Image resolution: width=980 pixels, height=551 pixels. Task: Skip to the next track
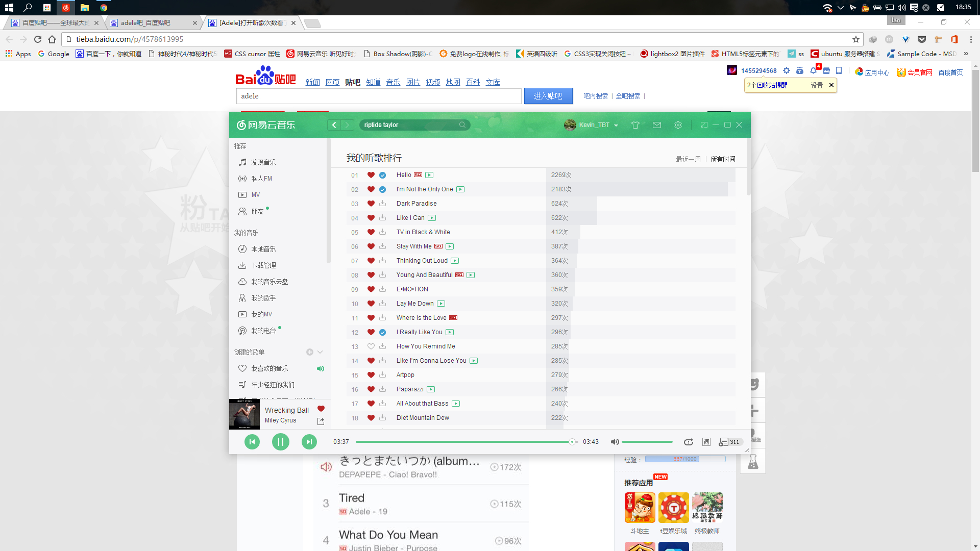(309, 442)
